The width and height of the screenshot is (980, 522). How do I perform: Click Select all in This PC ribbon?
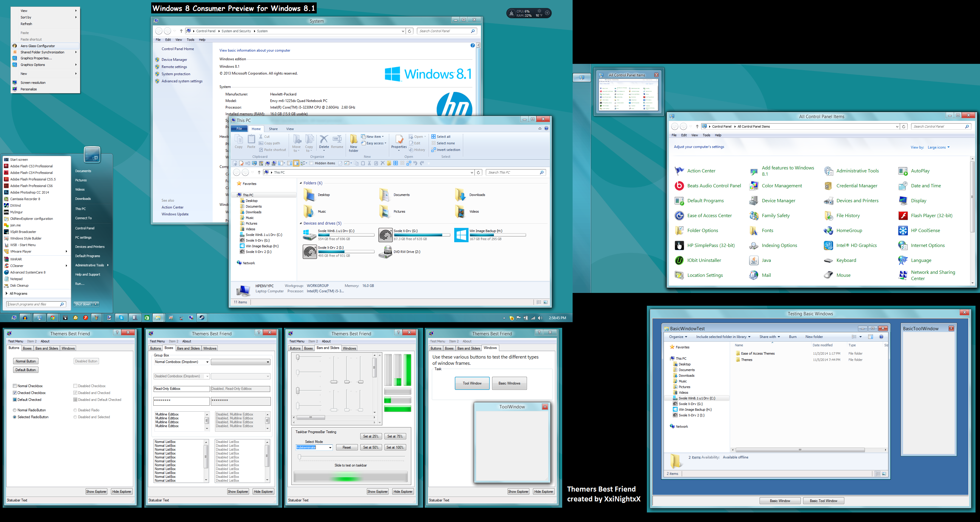tap(440, 137)
